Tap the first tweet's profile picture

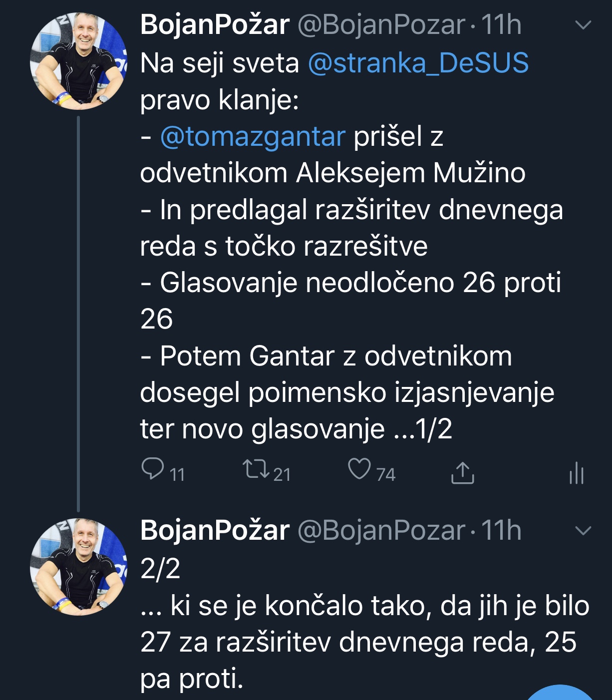pyautogui.click(x=78, y=61)
